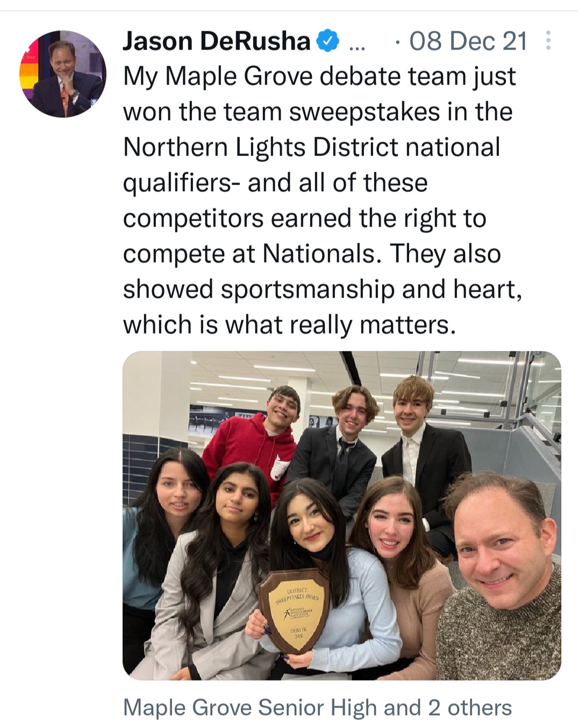Click the line "which is what really matters."
Image resolution: width=578 pixels, height=728 pixels.
coord(289,325)
